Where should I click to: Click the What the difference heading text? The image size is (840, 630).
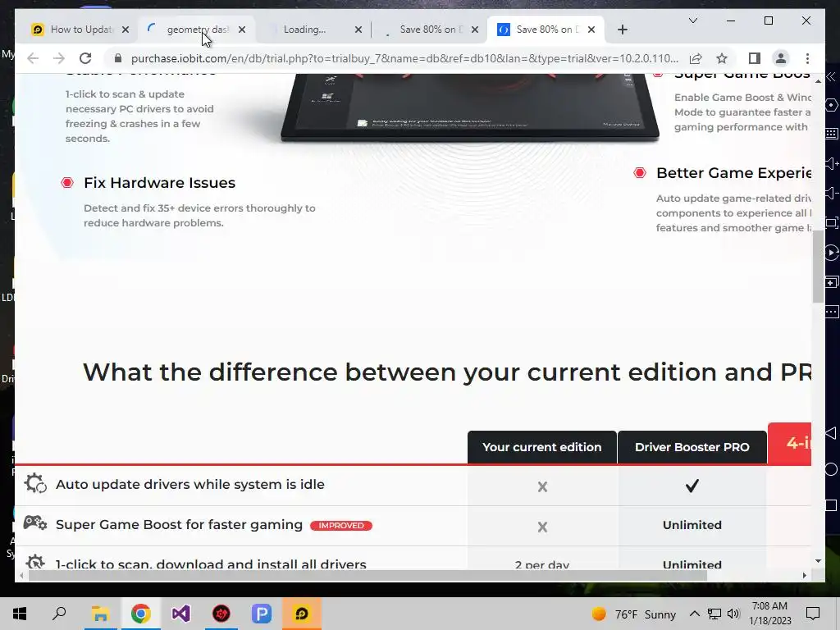tap(447, 372)
